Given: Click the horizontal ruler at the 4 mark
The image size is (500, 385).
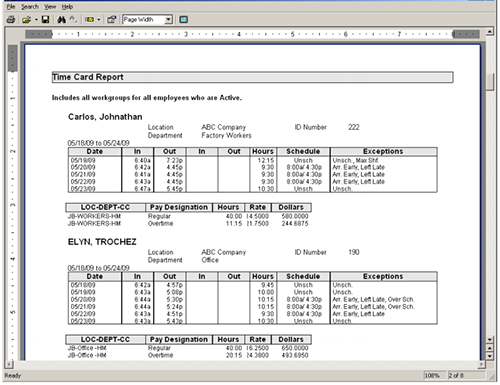Looking at the screenshot, I should 239,34.
